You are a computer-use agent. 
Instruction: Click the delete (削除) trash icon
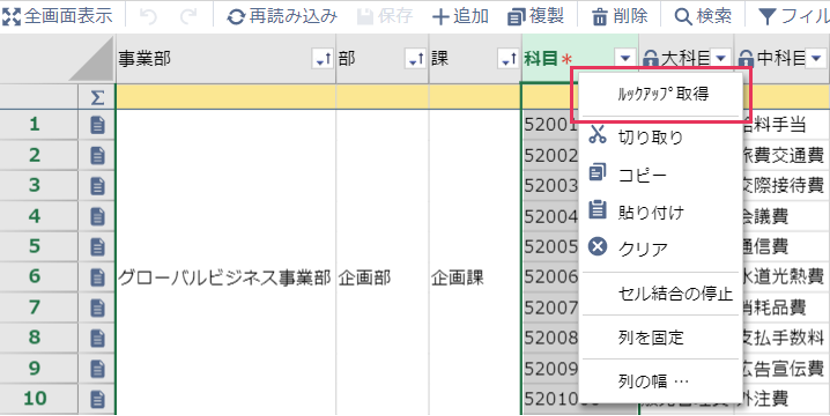click(599, 17)
